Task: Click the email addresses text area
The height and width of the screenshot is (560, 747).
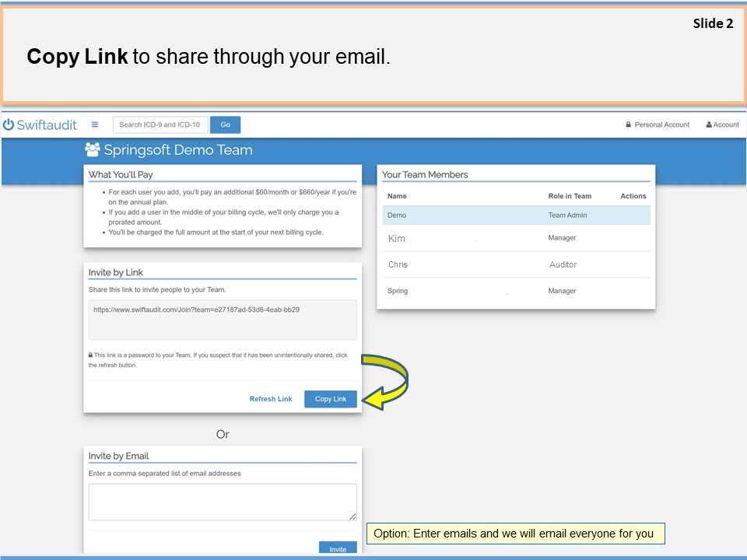Action: pos(223,502)
